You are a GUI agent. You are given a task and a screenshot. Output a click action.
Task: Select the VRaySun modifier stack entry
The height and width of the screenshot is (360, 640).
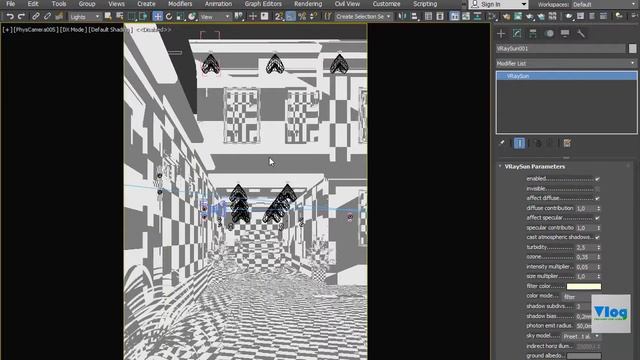click(566, 76)
